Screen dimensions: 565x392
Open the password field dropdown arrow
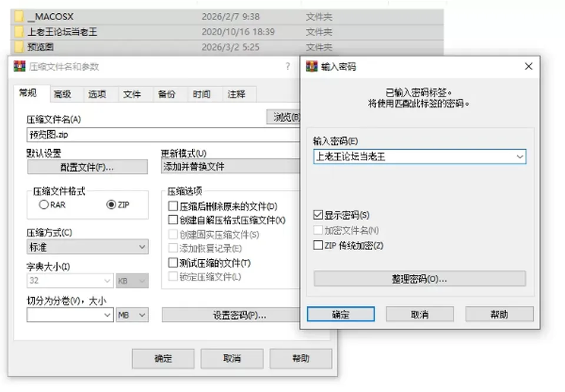[520, 157]
